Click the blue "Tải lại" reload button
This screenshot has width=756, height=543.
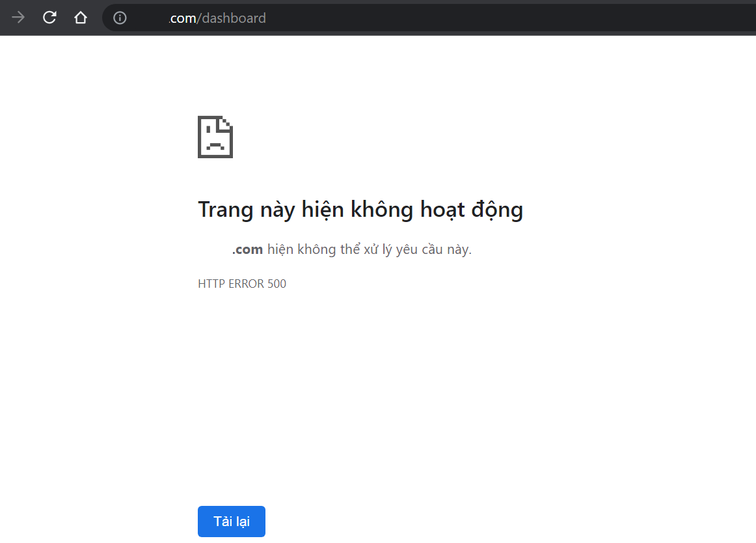click(232, 522)
